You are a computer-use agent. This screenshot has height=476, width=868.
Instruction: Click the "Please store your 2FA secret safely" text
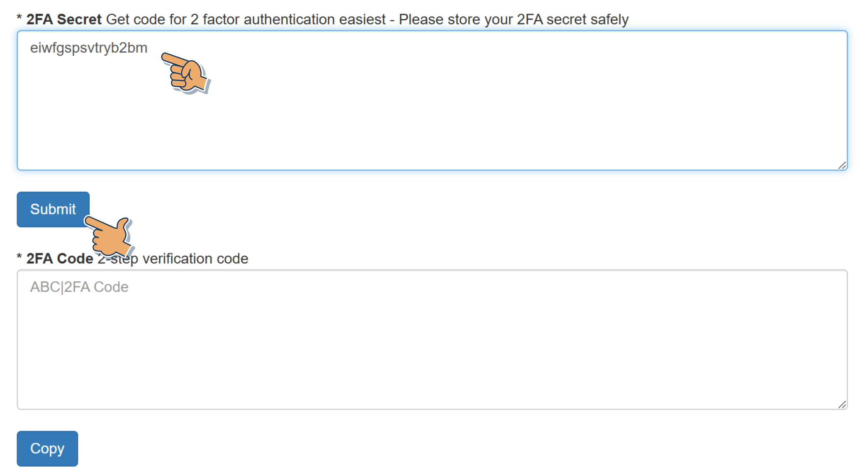pos(514,19)
